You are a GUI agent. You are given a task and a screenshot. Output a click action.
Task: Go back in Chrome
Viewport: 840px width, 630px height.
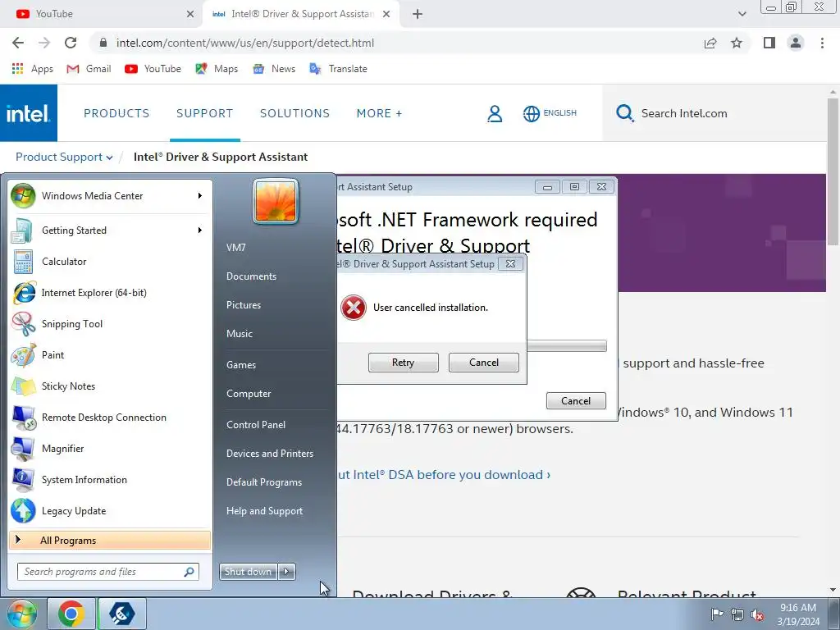click(x=18, y=43)
